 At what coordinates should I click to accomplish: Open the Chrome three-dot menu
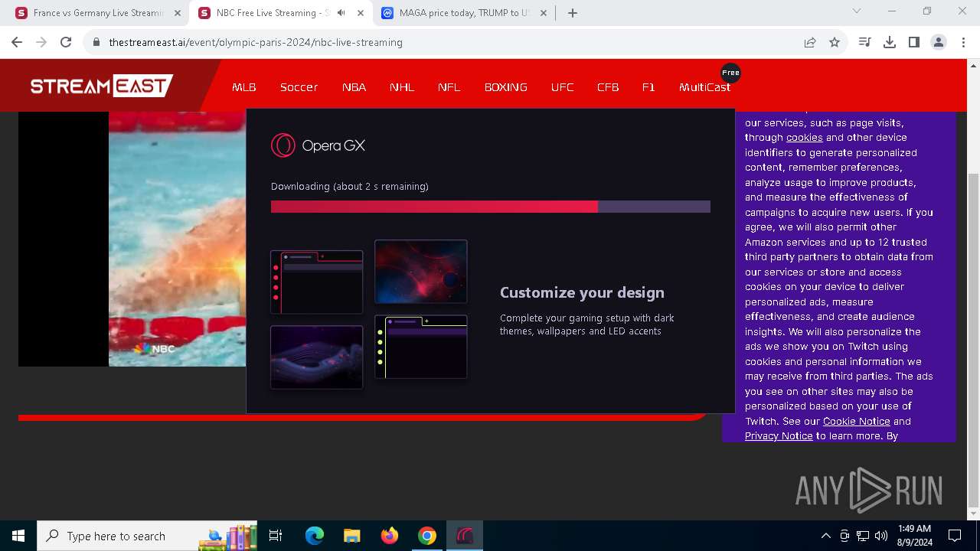963,42
